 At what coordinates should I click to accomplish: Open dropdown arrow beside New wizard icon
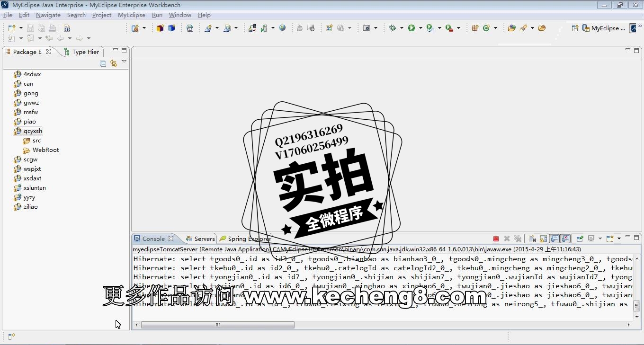[21, 28]
